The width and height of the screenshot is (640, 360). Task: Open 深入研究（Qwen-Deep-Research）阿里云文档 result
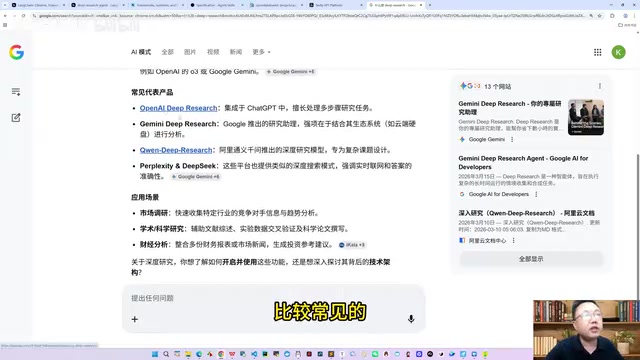526,213
